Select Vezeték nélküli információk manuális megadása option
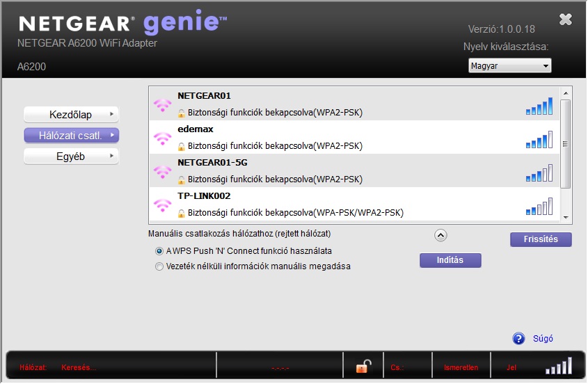This screenshot has width=588, height=384. tap(159, 266)
